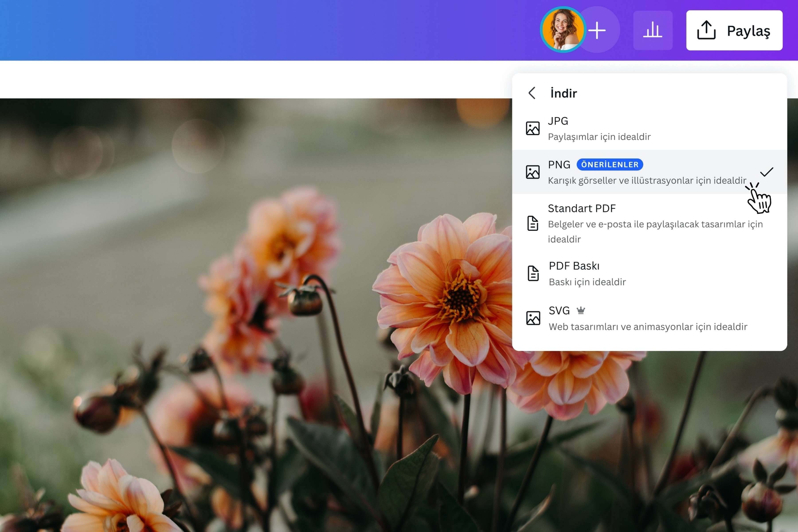798x532 pixels.
Task: Click the text 'Paylaşımlar için idealdir'
Action: 599,137
